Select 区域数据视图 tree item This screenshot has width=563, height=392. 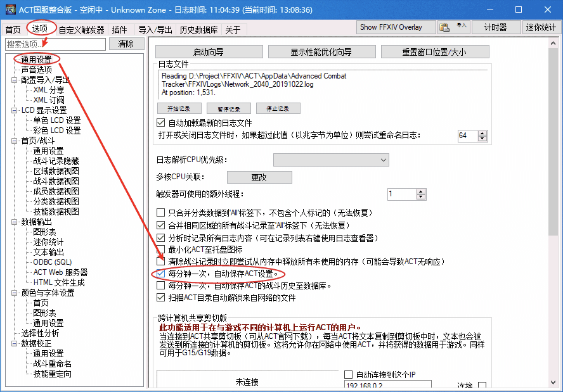click(56, 171)
